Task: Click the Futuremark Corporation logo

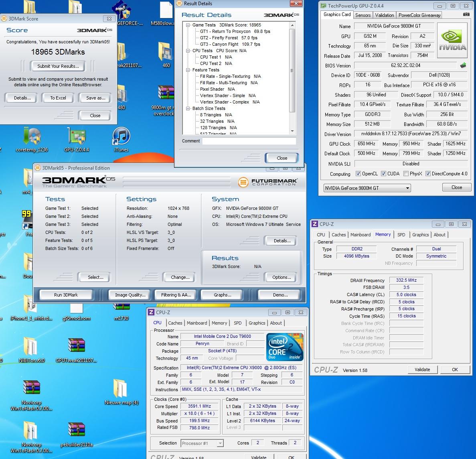Action: (267, 182)
